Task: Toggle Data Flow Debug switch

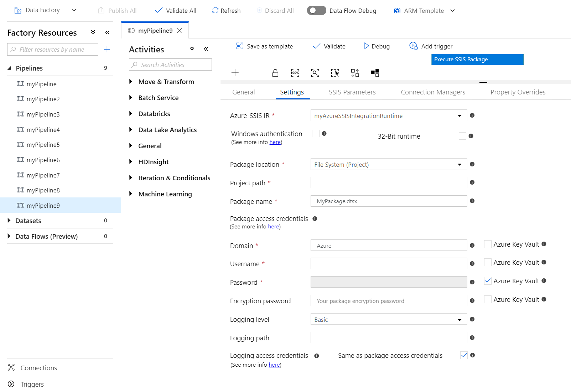Action: 316,11
